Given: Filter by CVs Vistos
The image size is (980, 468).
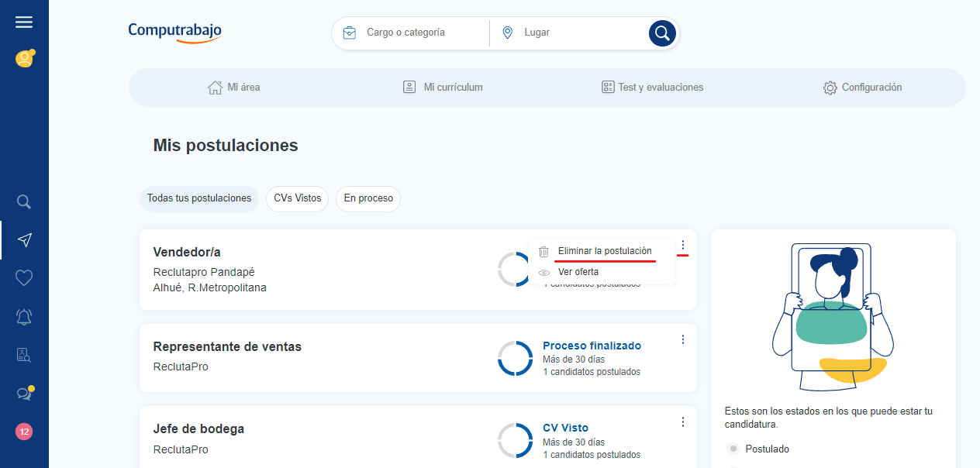Looking at the screenshot, I should tap(297, 198).
